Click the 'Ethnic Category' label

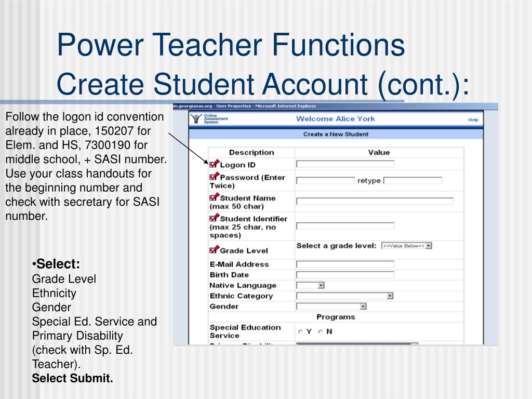point(241,296)
